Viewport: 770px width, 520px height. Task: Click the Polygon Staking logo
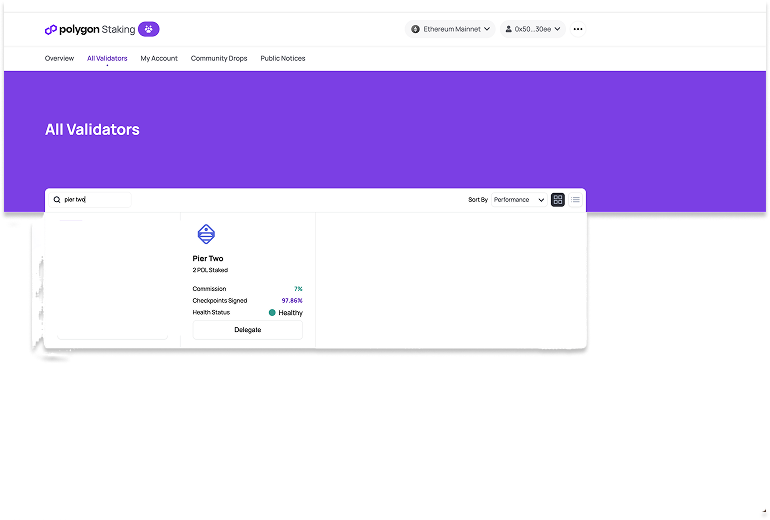90,29
